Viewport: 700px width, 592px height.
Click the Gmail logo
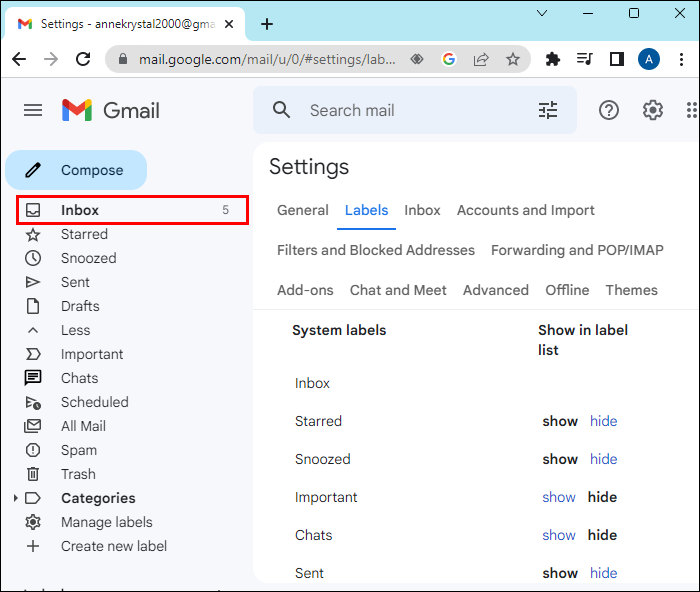[x=111, y=110]
